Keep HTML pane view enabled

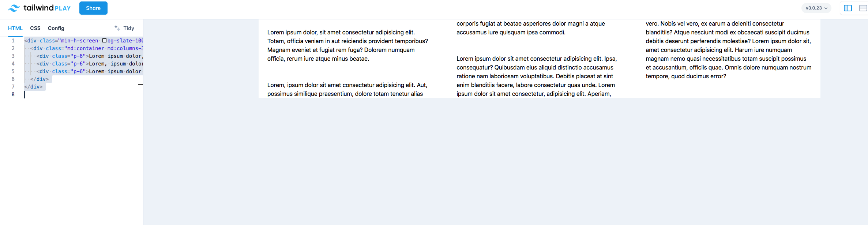click(x=15, y=28)
